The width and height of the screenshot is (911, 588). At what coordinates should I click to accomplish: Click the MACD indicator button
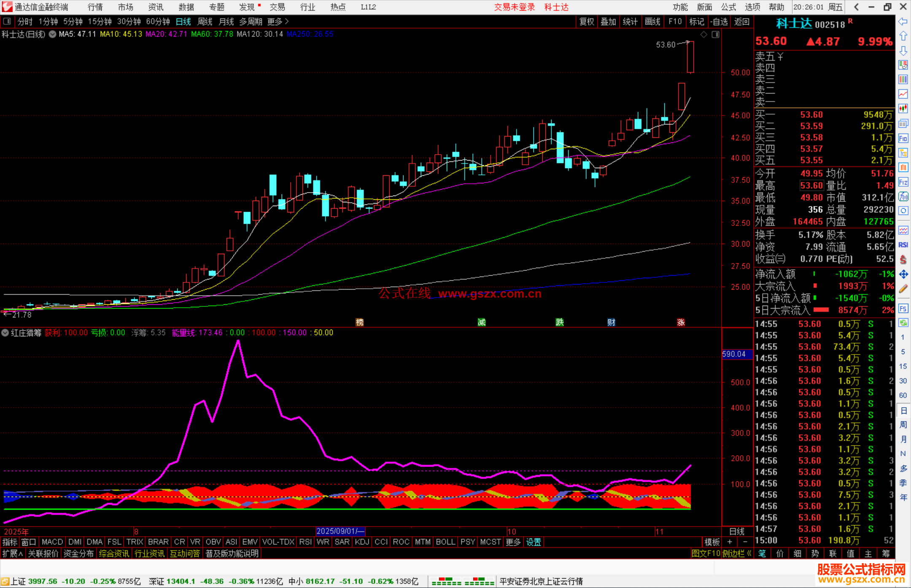pos(52,542)
